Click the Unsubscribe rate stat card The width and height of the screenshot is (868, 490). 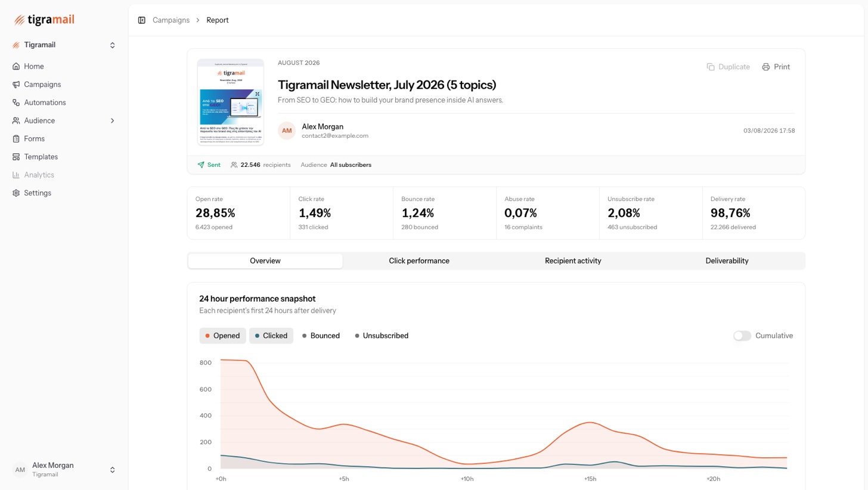coord(650,213)
